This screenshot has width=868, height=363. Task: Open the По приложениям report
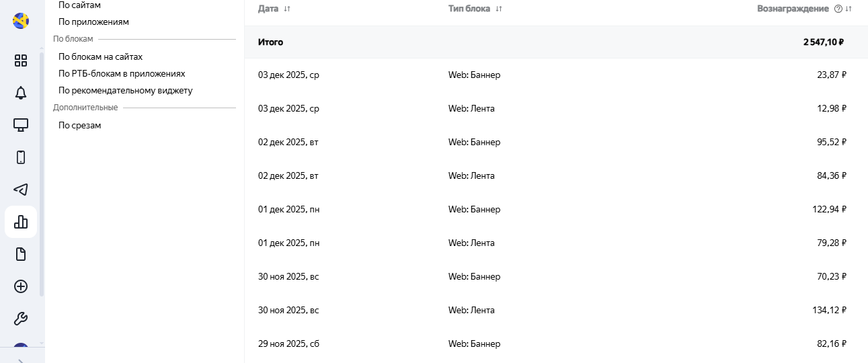[x=93, y=22]
